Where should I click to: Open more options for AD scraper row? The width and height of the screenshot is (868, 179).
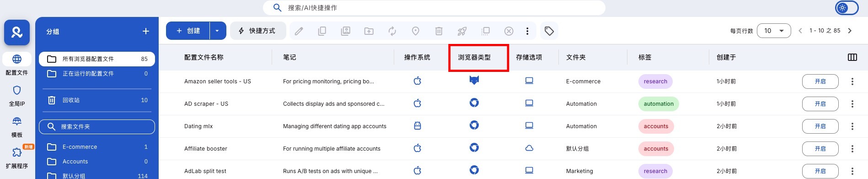tap(852, 104)
